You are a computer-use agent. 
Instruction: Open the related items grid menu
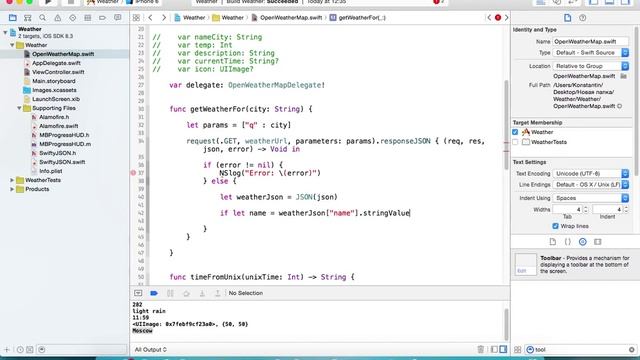(136, 18)
